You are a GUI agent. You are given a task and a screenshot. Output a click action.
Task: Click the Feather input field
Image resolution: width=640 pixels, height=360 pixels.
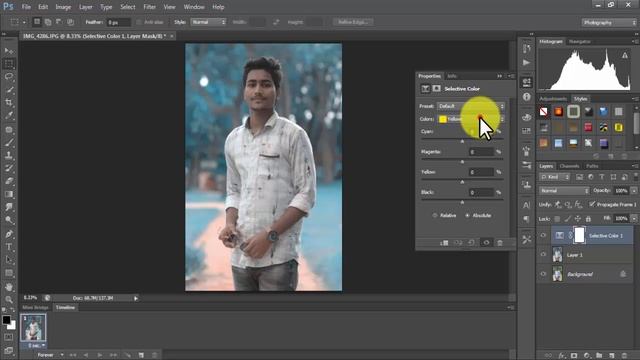(x=119, y=22)
